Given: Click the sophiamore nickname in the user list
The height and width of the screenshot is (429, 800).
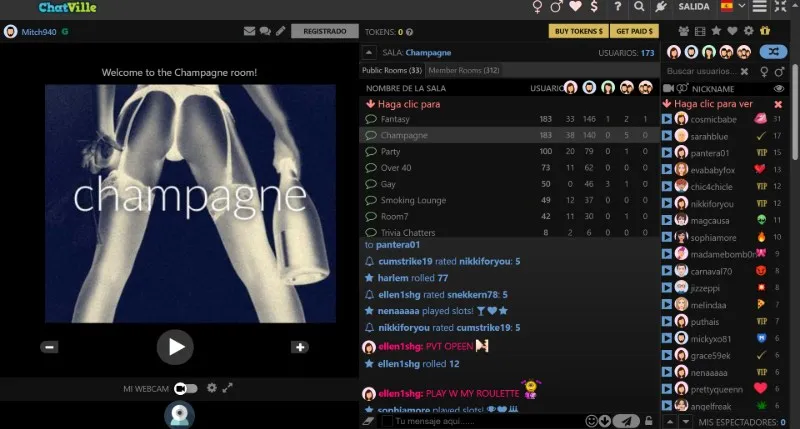Looking at the screenshot, I should [713, 238].
